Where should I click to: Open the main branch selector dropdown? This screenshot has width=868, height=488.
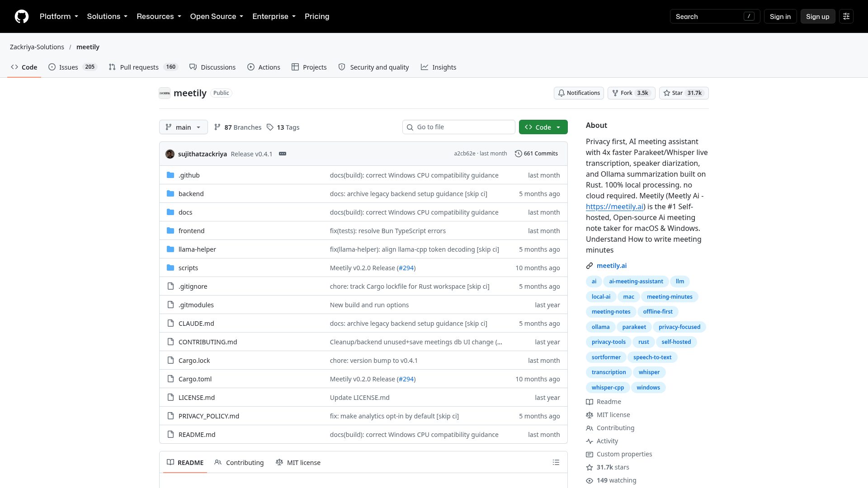coord(184,127)
